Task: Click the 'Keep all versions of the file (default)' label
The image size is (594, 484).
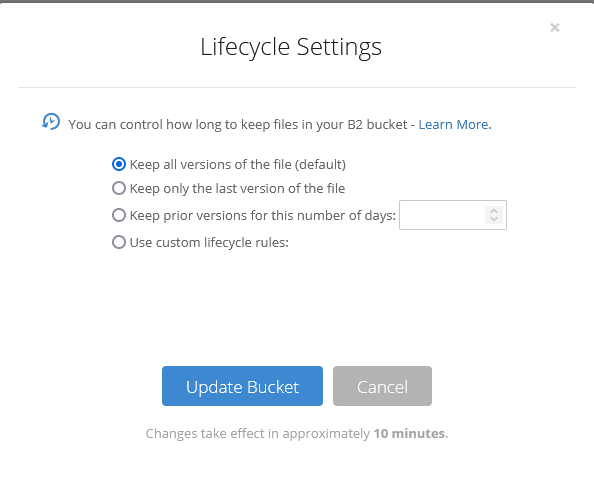Action: (238, 164)
